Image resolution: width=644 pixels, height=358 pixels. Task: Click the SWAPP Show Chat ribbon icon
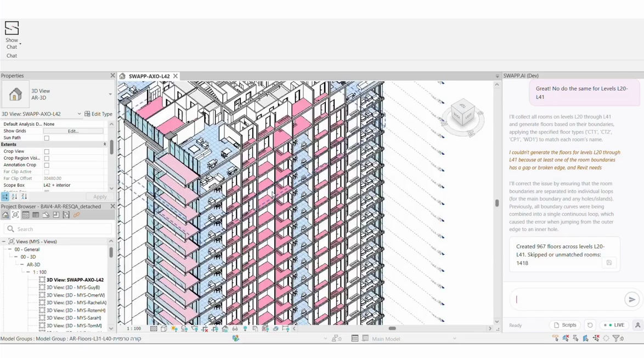pos(12,28)
